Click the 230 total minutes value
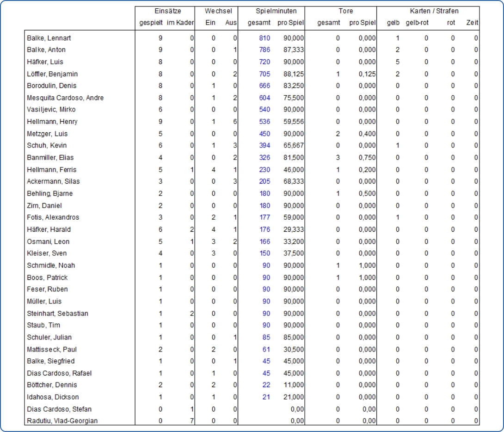Image resolution: width=504 pixels, height=432 pixels. tap(264, 170)
